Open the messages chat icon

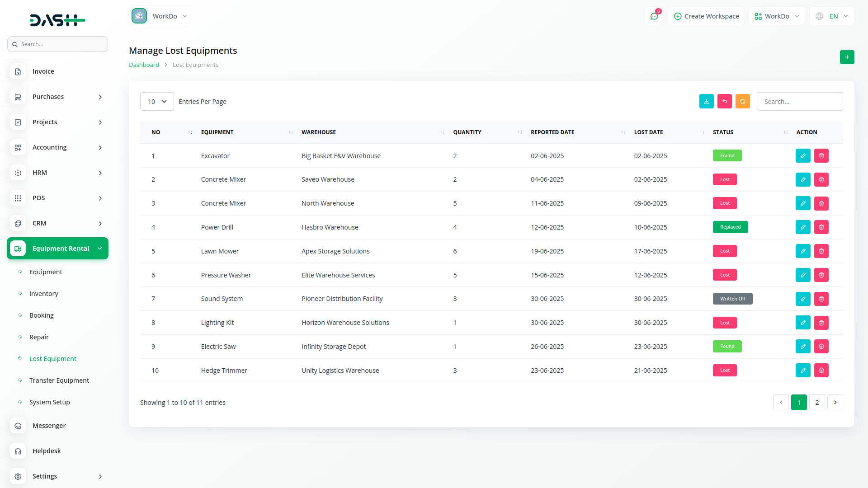click(x=654, y=16)
